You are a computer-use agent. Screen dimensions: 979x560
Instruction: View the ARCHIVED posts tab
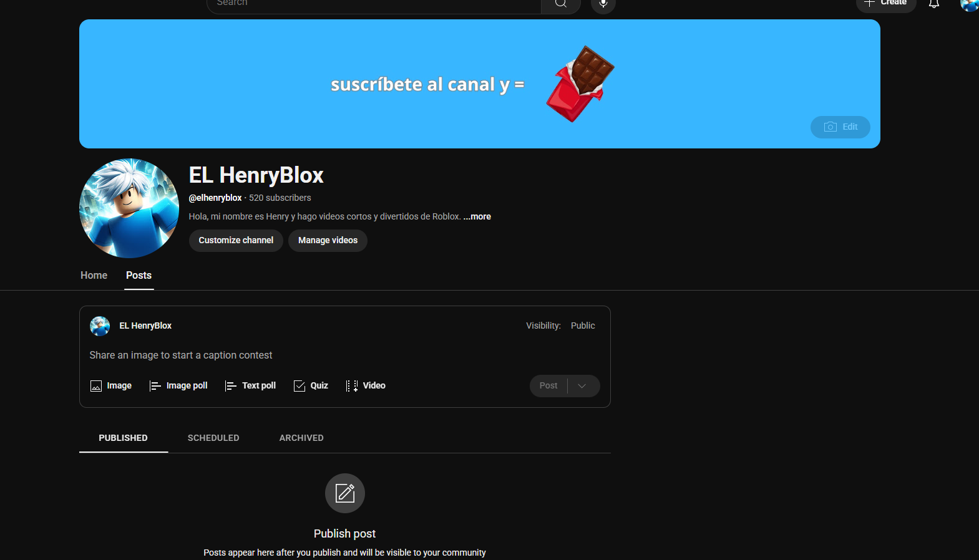(x=301, y=438)
